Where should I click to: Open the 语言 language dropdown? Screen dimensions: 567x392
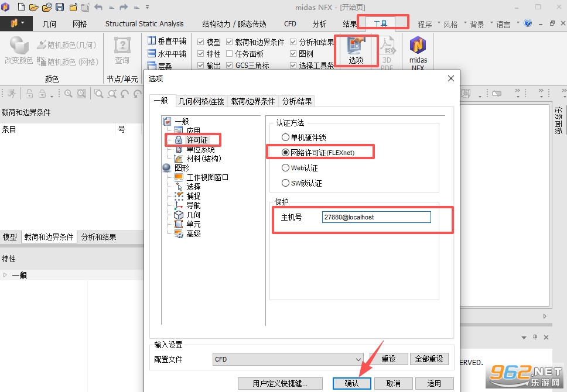point(507,24)
